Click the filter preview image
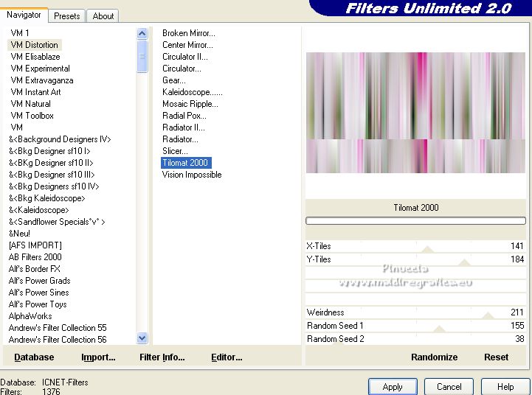 [x=415, y=113]
